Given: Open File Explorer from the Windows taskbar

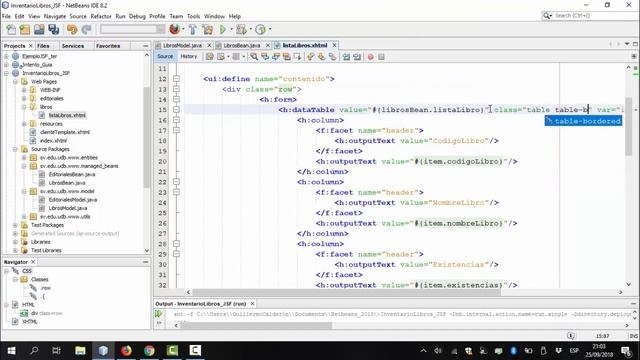Looking at the screenshot, I should (x=80, y=351).
